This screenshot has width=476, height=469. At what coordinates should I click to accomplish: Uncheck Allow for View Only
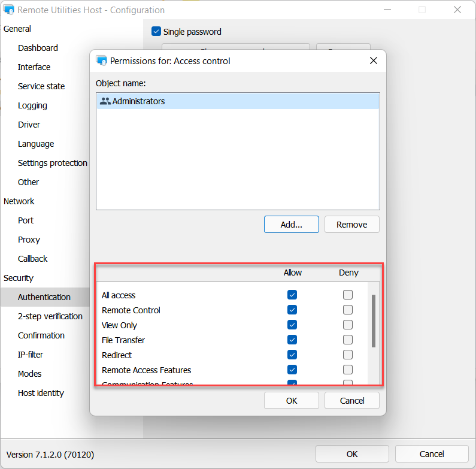[x=292, y=325]
